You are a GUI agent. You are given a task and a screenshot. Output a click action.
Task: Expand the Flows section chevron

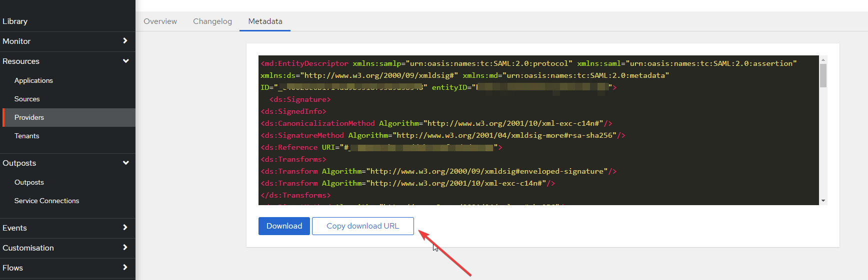(x=125, y=268)
